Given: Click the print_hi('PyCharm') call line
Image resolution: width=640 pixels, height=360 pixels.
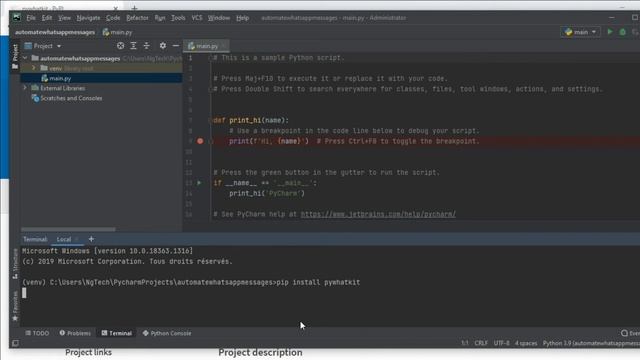Looking at the screenshot, I should [x=267, y=193].
